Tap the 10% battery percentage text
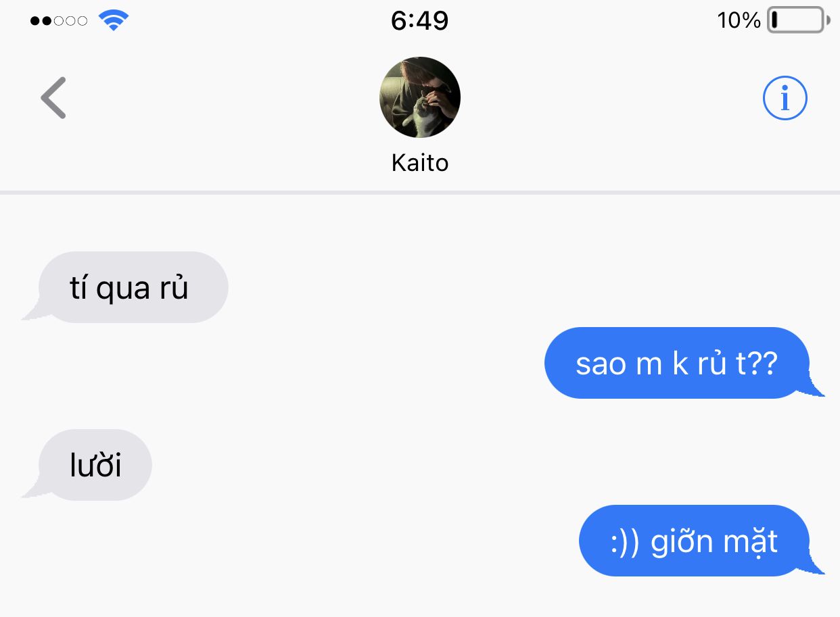 tap(739, 21)
